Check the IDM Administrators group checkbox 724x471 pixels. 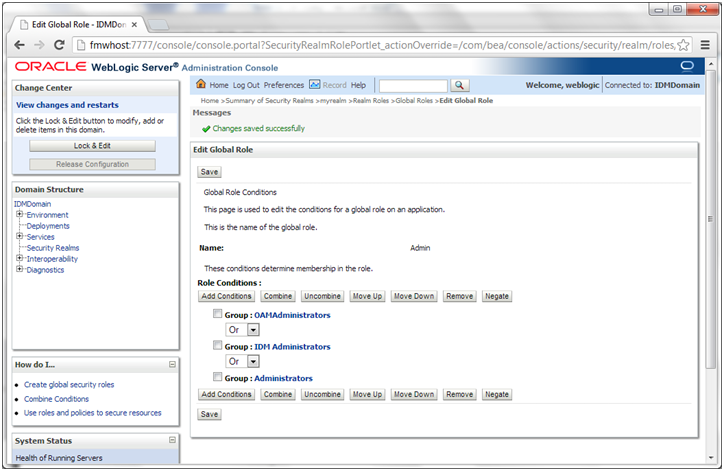click(217, 345)
